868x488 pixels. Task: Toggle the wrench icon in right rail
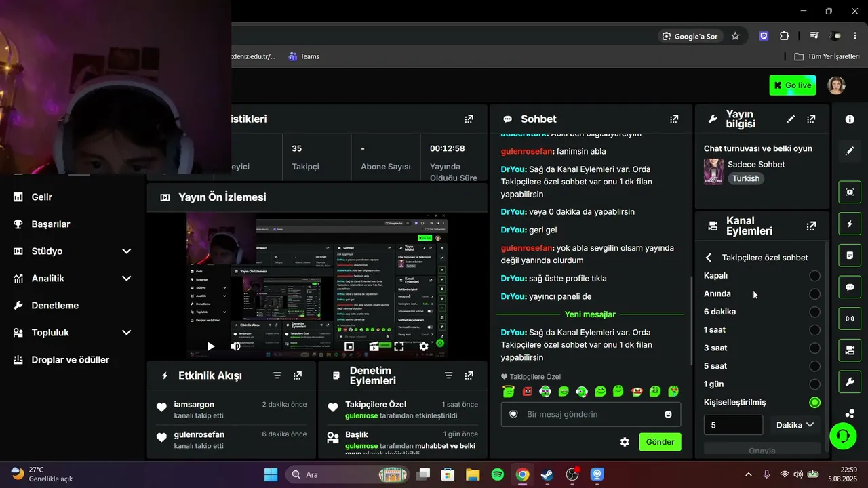850,382
